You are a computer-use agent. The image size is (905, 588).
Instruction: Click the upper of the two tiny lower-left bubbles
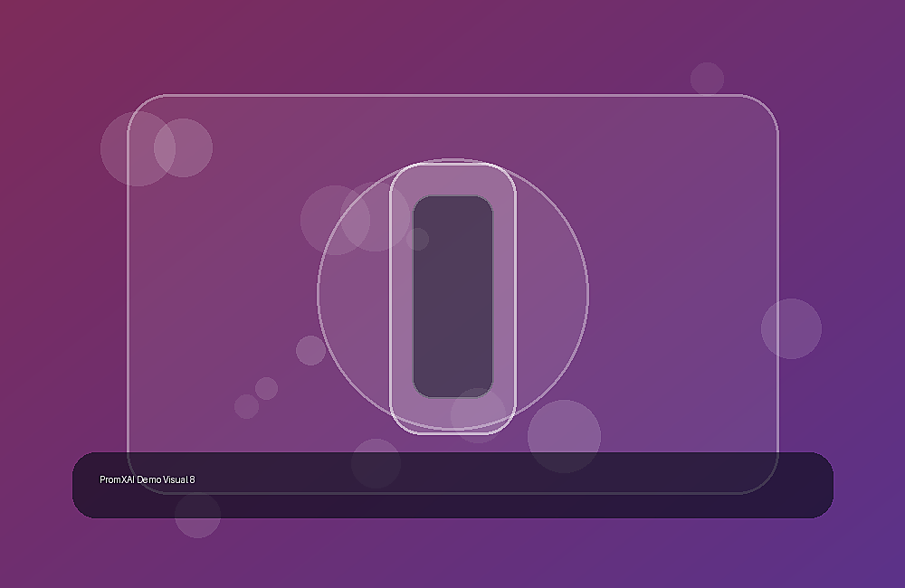coord(266,388)
